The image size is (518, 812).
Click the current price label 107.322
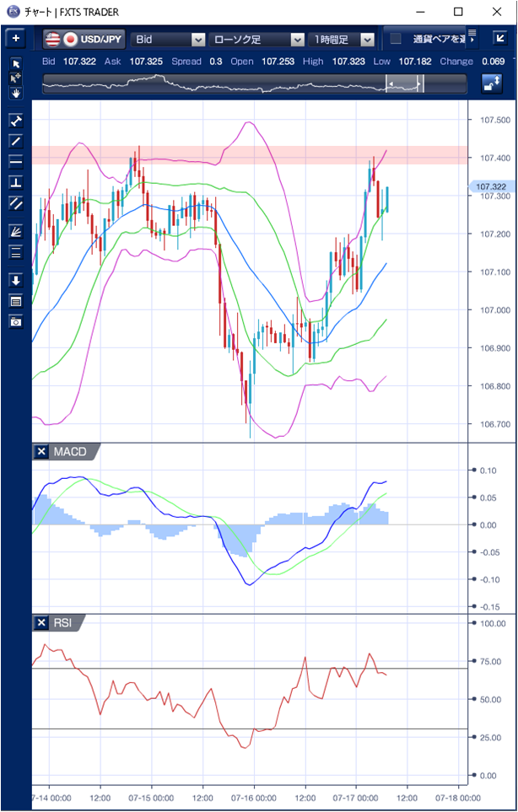(490, 187)
